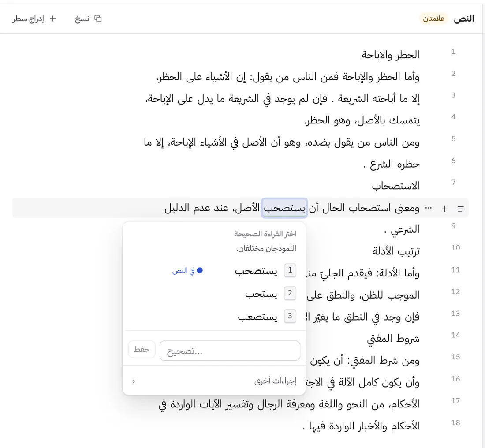Screen dimensions: 485x448
Task: Click the note النموذجان مختلفان
Action: coord(266,248)
